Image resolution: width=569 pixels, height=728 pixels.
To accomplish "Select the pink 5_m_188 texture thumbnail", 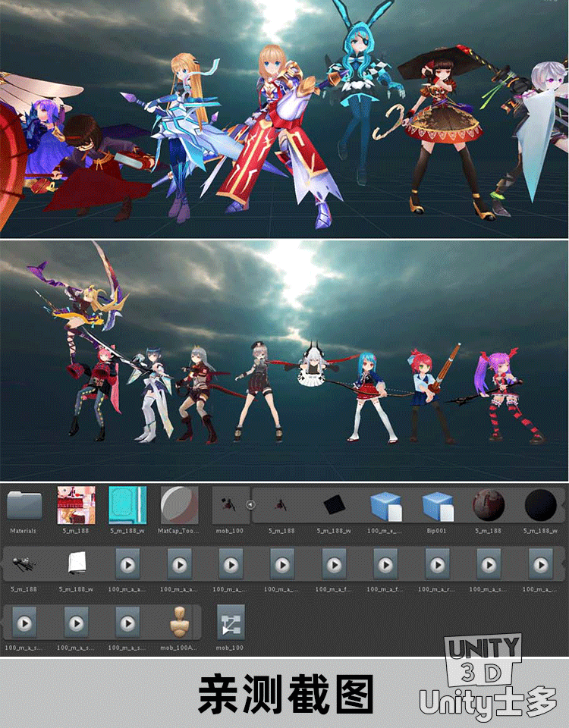I will (x=76, y=505).
